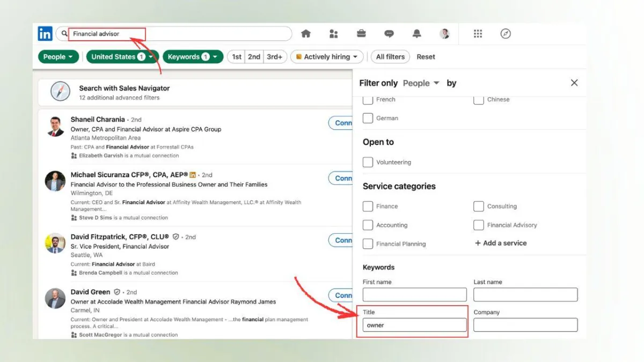Select the 3rd+ connections filter
Viewport: 644px width, 362px height.
[x=275, y=57]
